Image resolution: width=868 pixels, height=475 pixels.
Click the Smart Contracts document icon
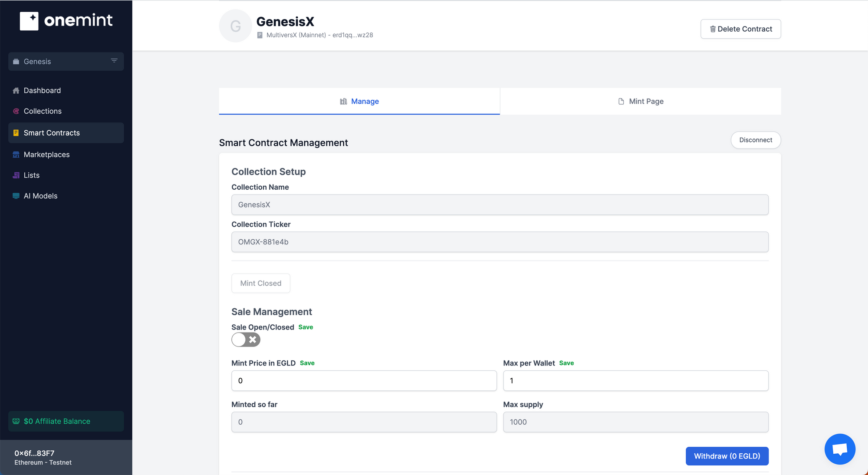pyautogui.click(x=16, y=133)
